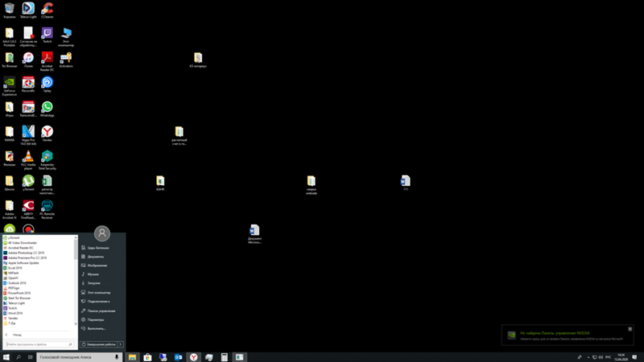644x362 pixels.
Task: Expand shutdown options arrow in Start menu
Action: click(120, 344)
